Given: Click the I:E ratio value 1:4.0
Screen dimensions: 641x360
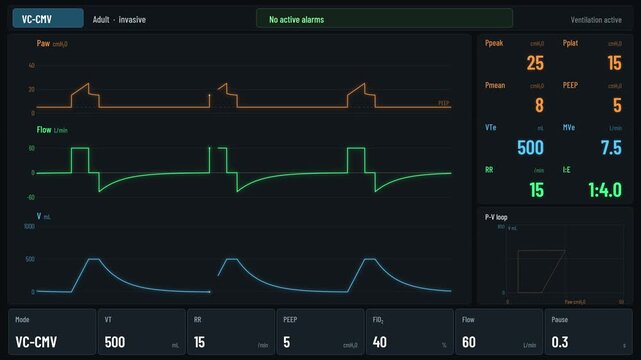Looking at the screenshot, I should 605,190.
